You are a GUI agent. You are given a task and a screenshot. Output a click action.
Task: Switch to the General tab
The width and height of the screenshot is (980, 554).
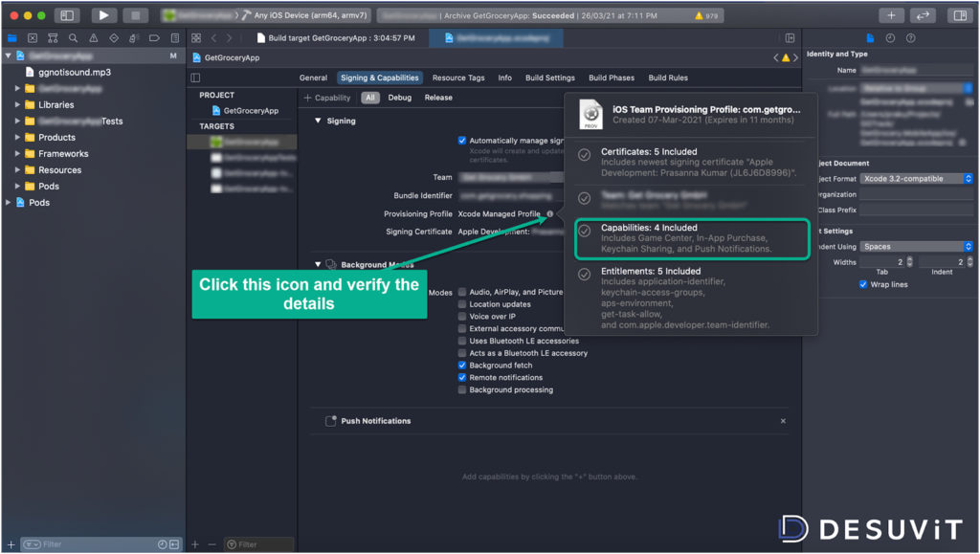tap(313, 78)
